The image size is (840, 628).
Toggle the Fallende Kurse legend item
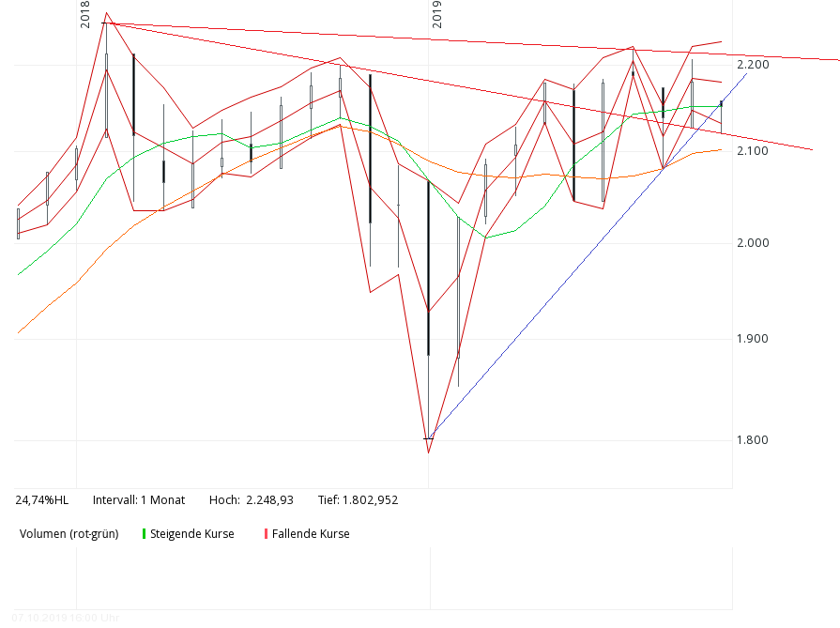(310, 533)
